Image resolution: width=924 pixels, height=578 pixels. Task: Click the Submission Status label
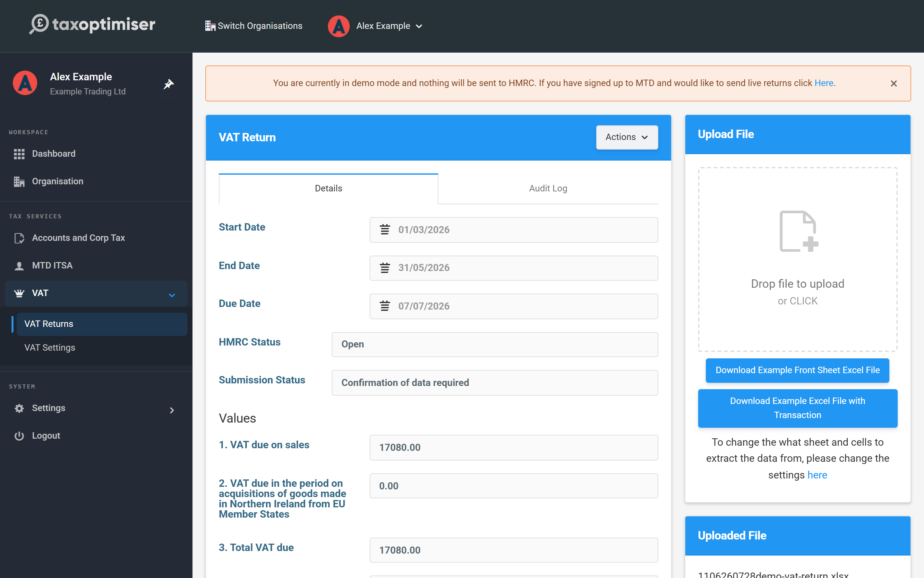(262, 380)
